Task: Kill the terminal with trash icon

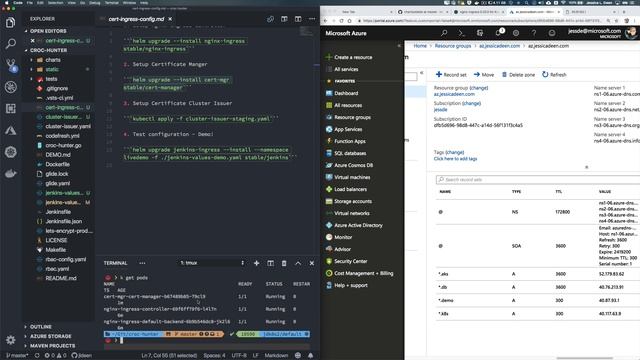Action: click(x=284, y=263)
